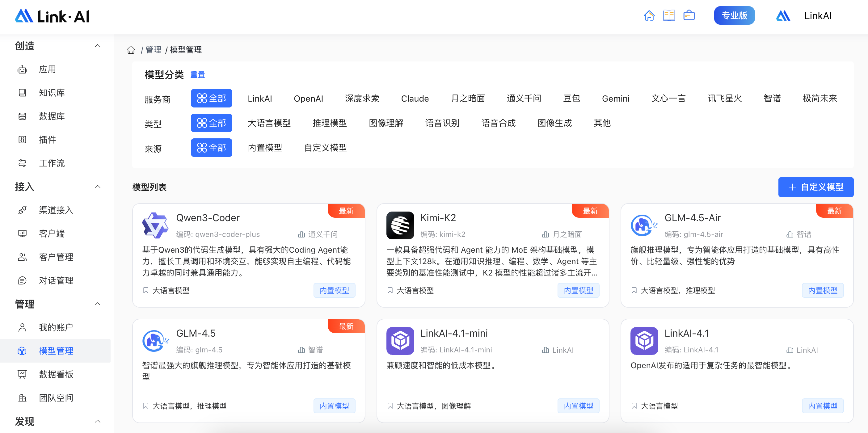Click the home icon in top header
This screenshot has height=433, width=868.
pyautogui.click(x=649, y=15)
